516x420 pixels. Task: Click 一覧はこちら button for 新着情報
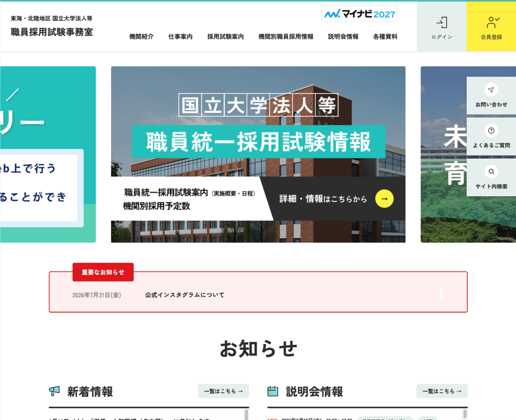[x=223, y=391]
